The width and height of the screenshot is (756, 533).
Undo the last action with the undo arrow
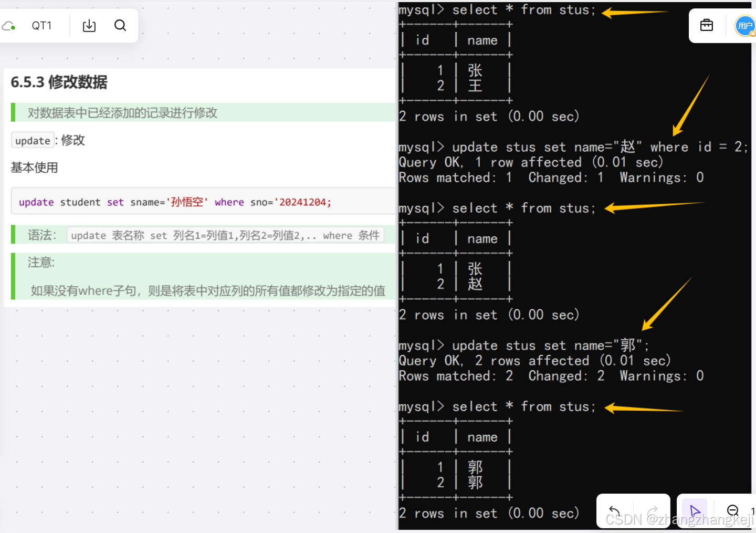(614, 510)
